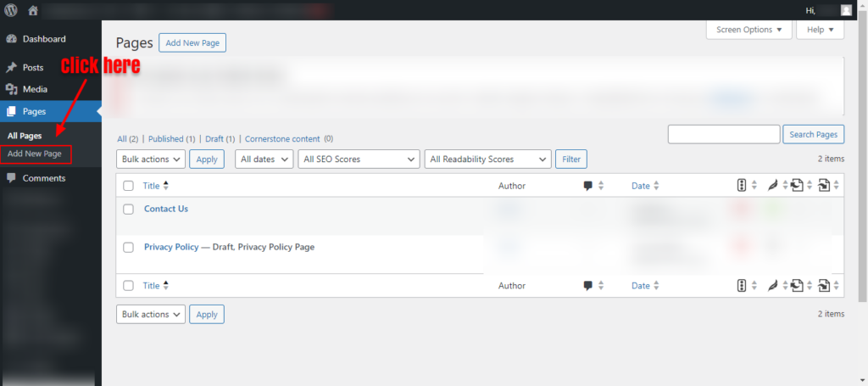Viewport: 868px width, 386px height.
Task: Open Dashboard in the sidebar menu
Action: [x=43, y=39]
